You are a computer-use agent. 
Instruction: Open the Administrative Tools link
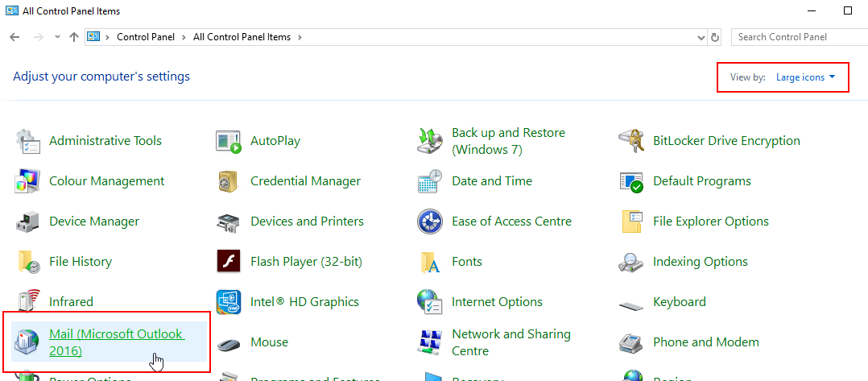(105, 141)
